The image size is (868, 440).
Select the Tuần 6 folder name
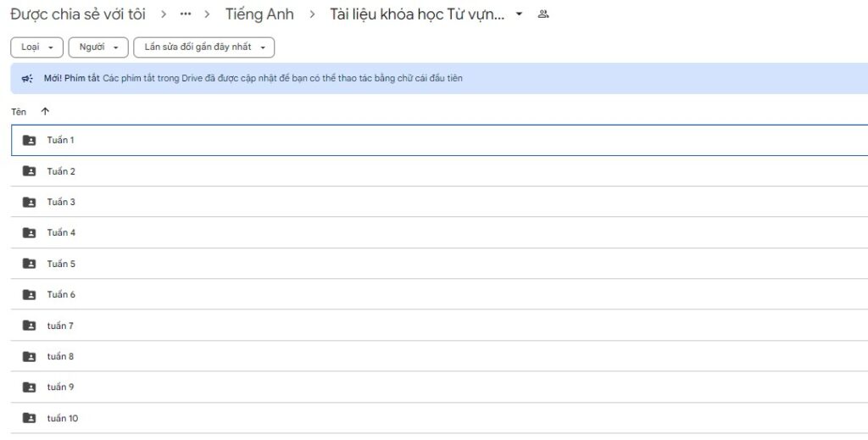pyautogui.click(x=61, y=294)
